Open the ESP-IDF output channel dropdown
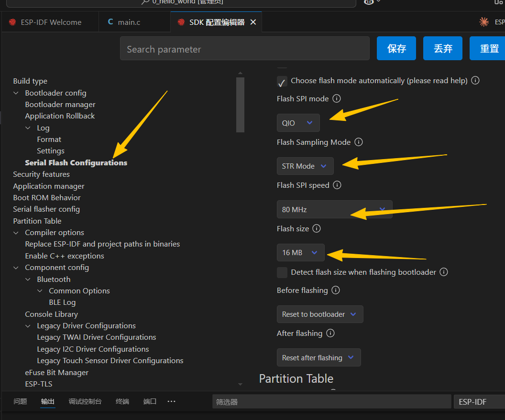Viewport: 505px width, 420px height. tap(479, 402)
